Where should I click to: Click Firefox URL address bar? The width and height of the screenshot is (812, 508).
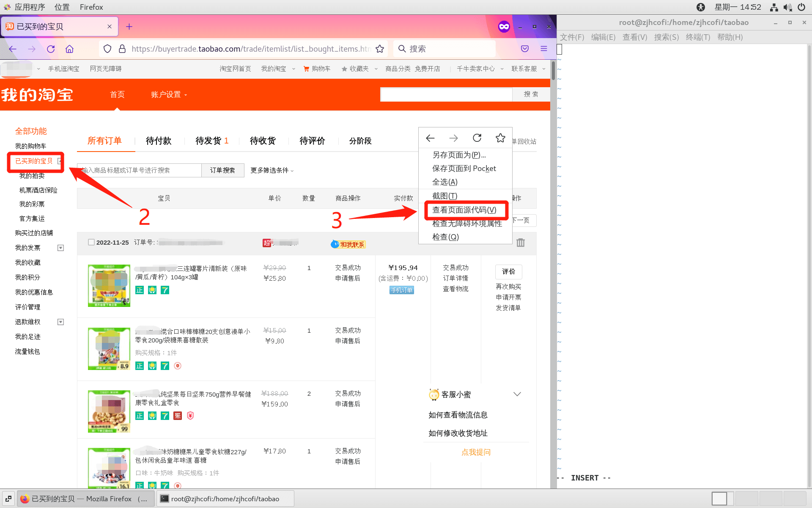pos(244,49)
